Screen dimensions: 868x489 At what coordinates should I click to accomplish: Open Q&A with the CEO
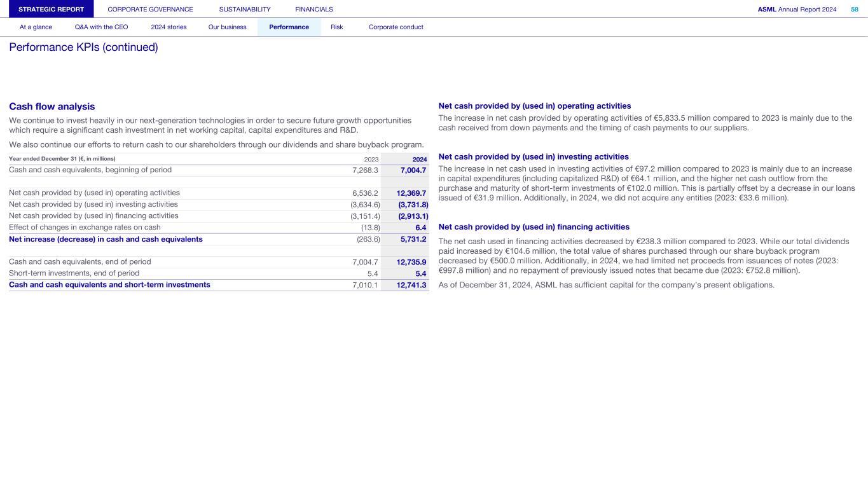[x=101, y=27]
